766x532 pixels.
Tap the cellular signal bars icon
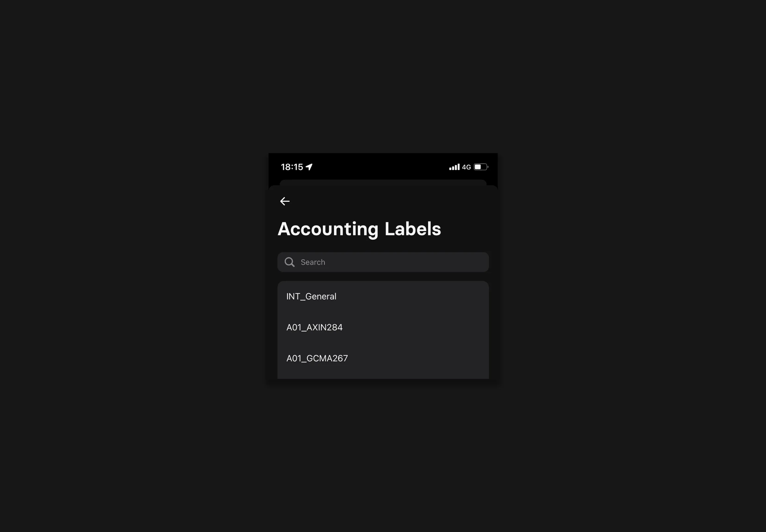(454, 167)
